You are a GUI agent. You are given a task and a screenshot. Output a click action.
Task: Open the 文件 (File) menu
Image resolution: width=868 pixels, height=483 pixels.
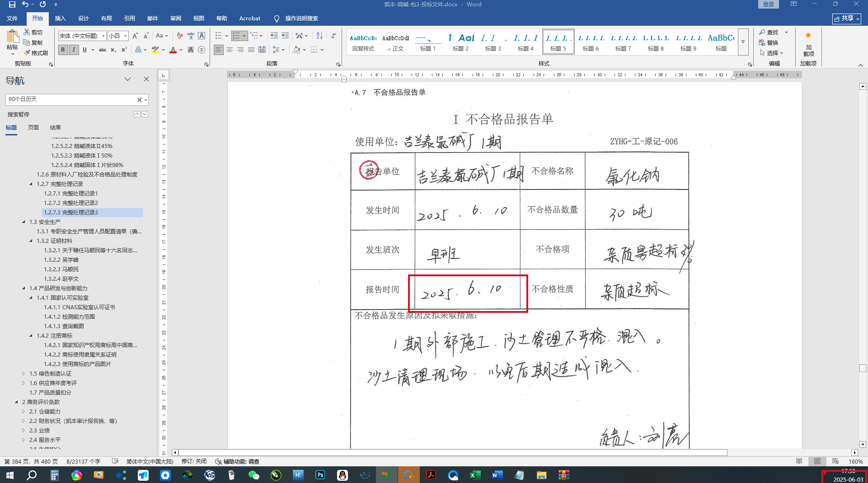coord(12,19)
